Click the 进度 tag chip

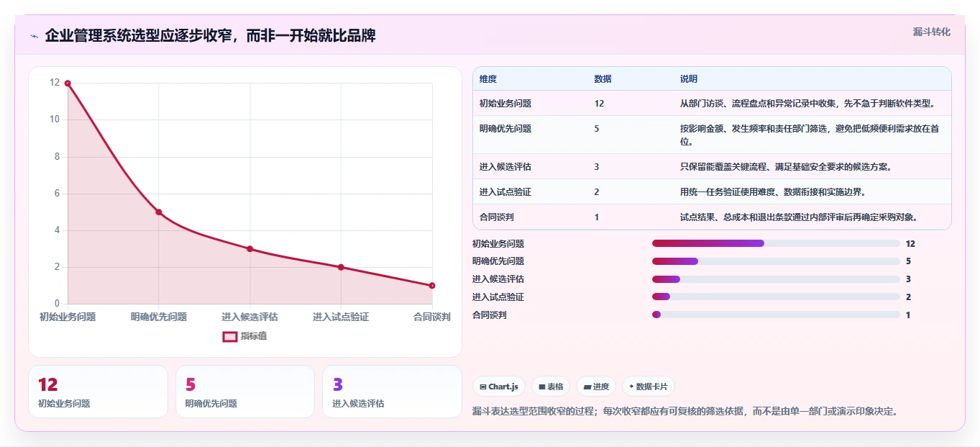pyautogui.click(x=596, y=387)
